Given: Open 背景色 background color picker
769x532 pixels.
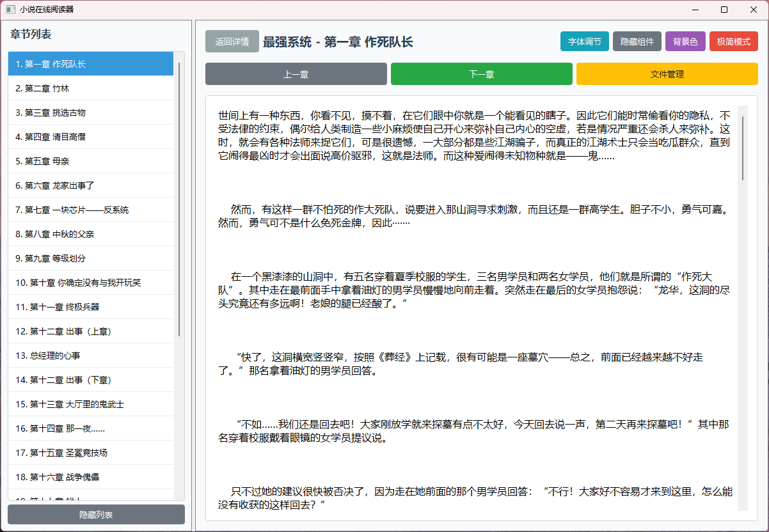Looking at the screenshot, I should tap(685, 42).
